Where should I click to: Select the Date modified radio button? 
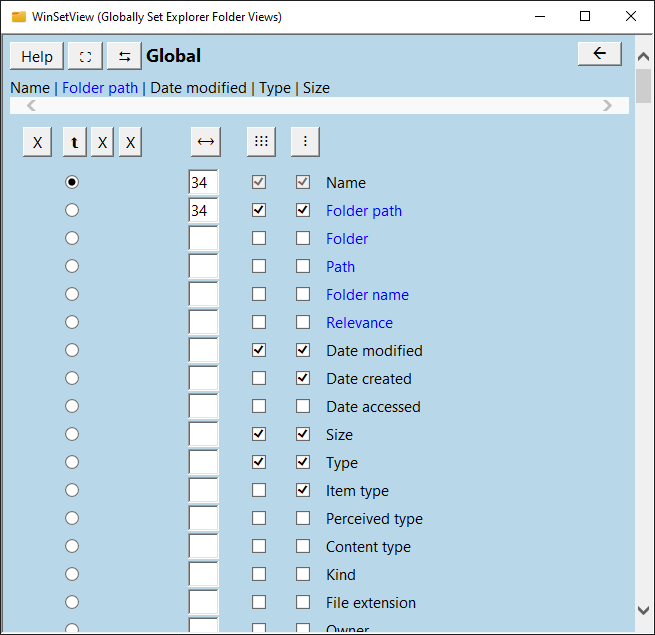[x=72, y=350]
